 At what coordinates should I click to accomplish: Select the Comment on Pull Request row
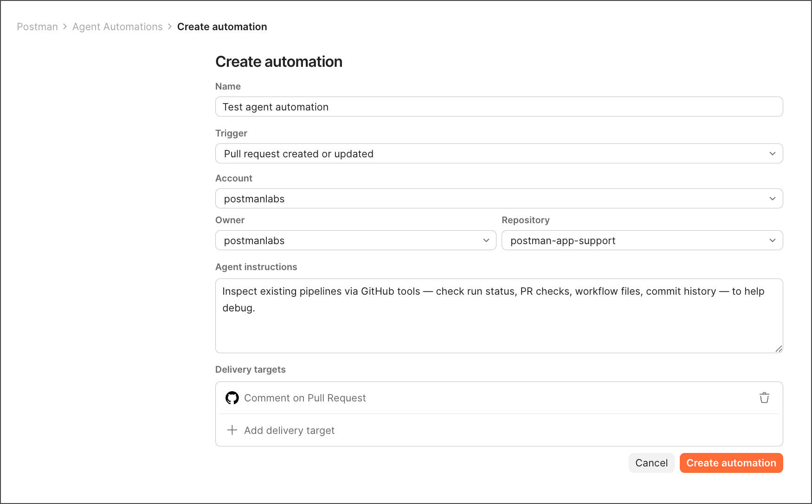coord(499,398)
